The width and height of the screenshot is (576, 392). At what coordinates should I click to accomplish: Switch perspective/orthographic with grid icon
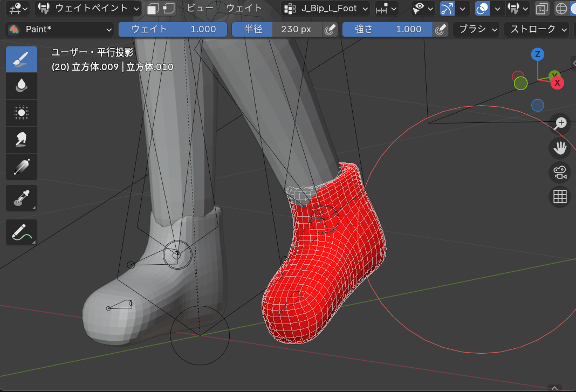[x=560, y=197]
